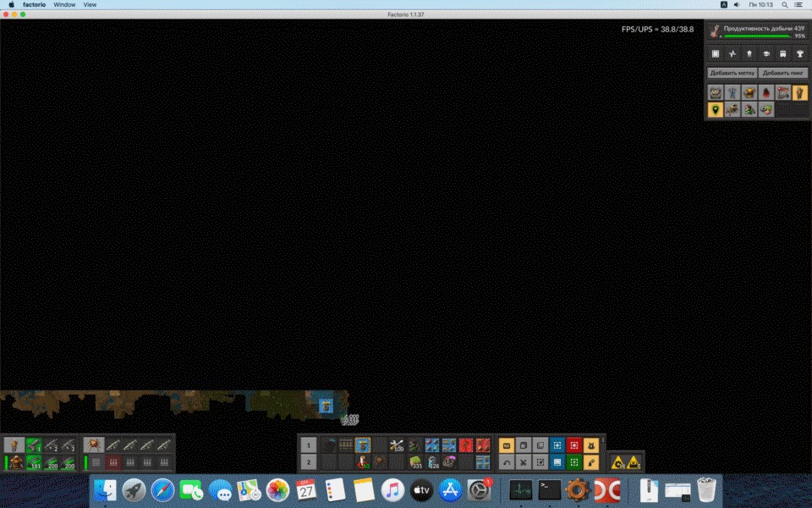Click the green research progress bar
Screen dimensions: 812x508
tap(757, 36)
